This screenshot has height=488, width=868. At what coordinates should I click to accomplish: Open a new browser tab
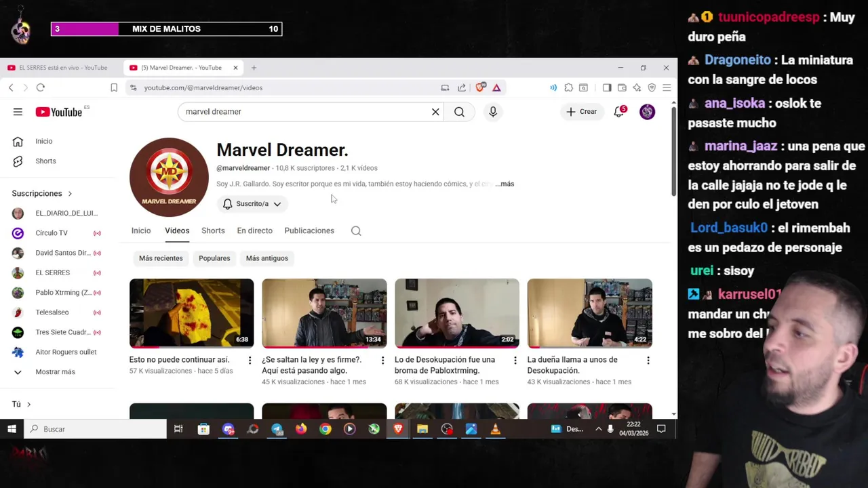point(254,68)
